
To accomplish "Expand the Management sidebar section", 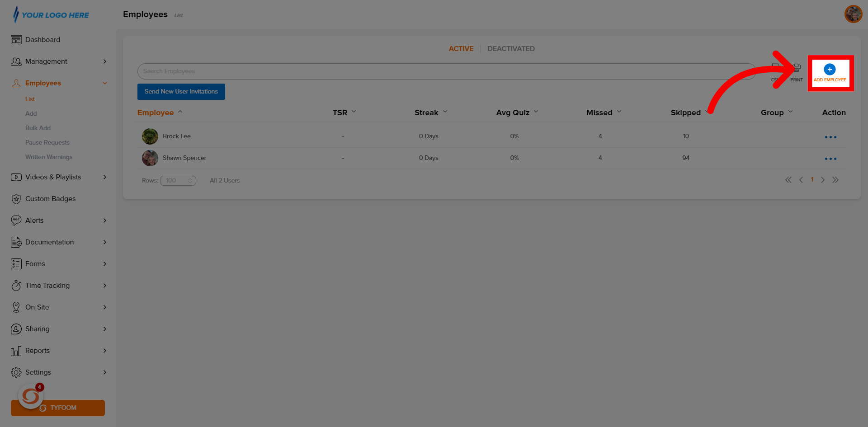I will coord(105,61).
